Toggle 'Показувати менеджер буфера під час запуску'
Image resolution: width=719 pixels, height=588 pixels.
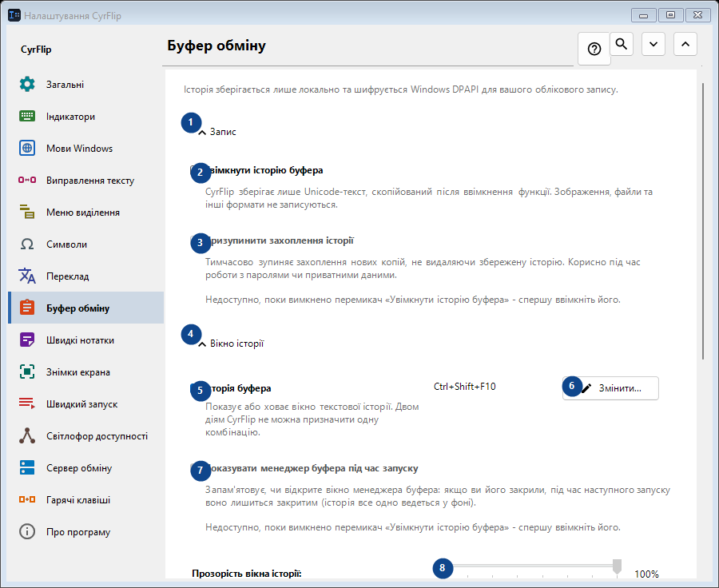coord(304,469)
